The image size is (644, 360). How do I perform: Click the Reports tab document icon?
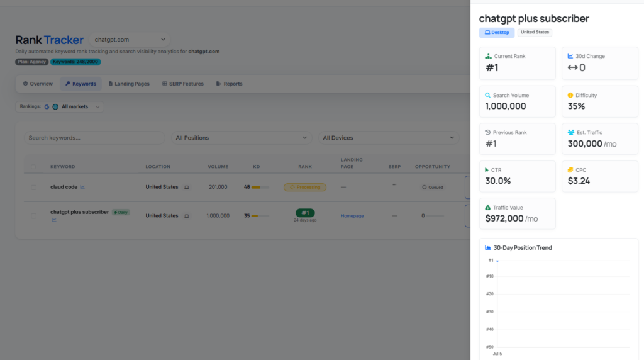218,84
